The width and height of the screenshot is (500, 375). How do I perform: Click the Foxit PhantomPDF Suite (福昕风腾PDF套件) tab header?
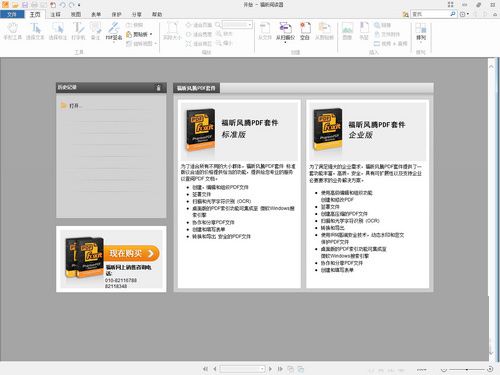click(196, 88)
